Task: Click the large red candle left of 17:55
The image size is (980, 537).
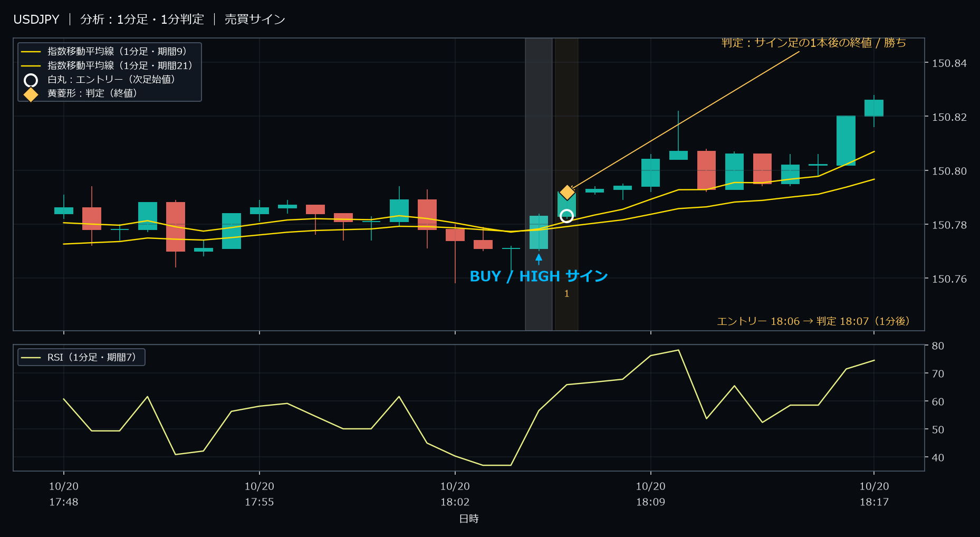Action: [x=176, y=227]
